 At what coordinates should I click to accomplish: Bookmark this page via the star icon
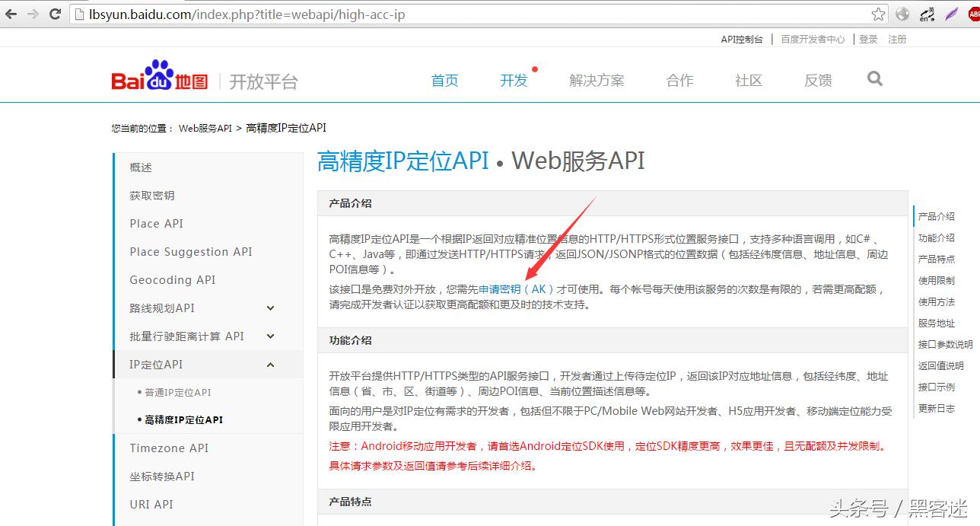coord(877,13)
